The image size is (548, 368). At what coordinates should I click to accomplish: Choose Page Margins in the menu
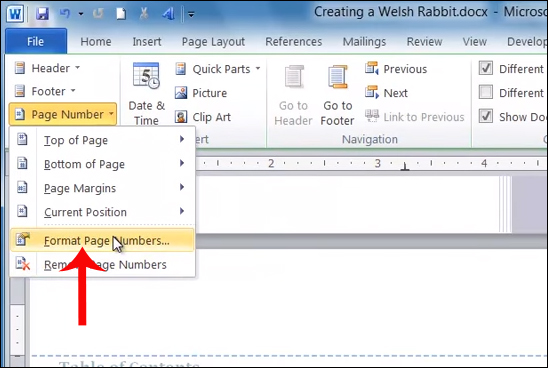(102, 188)
